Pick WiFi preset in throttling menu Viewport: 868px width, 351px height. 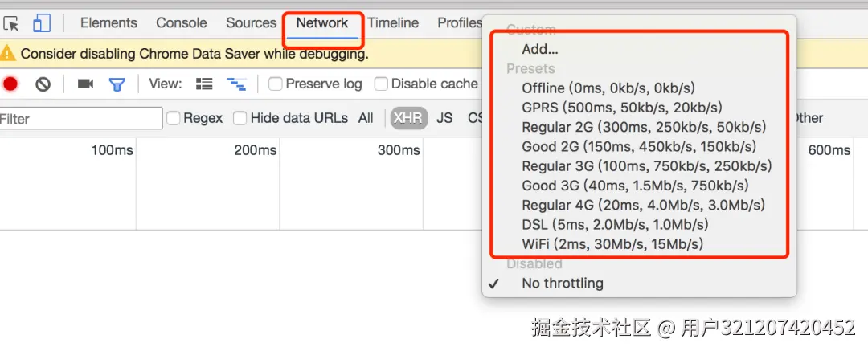[612, 244]
